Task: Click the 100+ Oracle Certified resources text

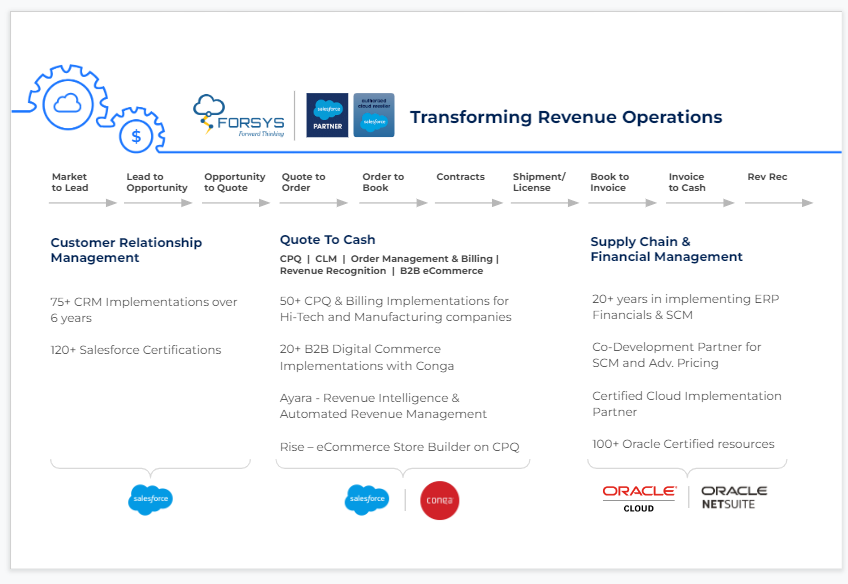Action: pos(683,444)
